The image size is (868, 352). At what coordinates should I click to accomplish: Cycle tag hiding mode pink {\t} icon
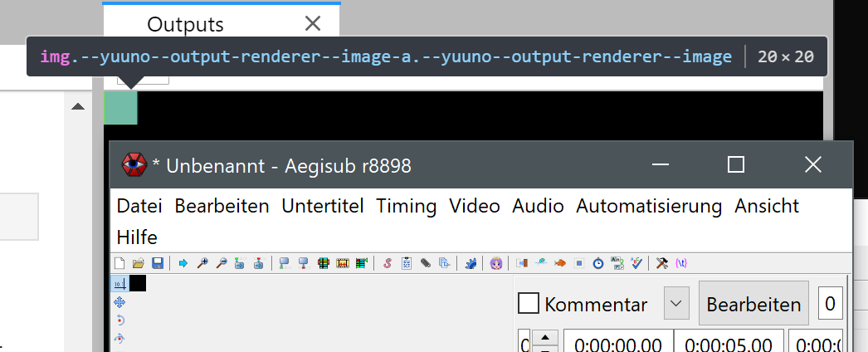coord(681,263)
